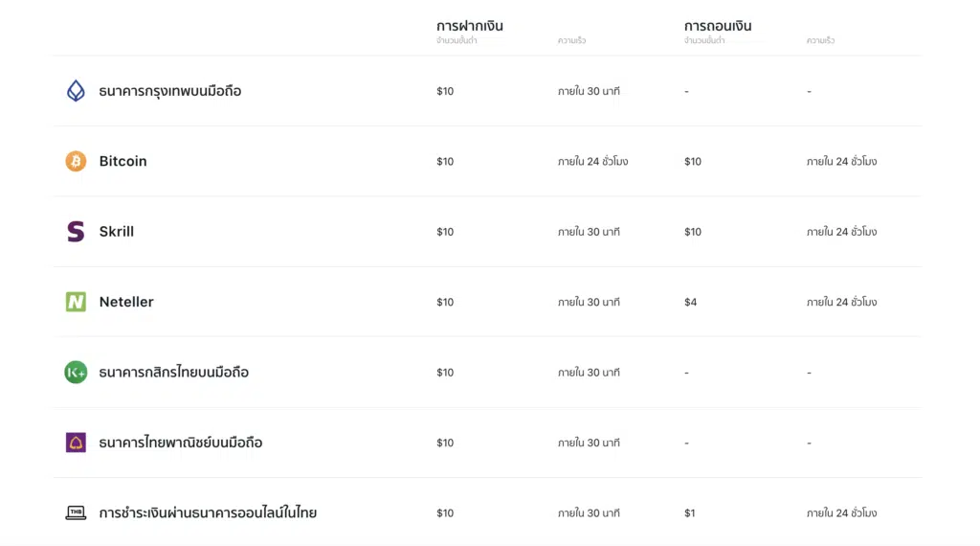The image size is (980, 546).
Task: Select the THB laptop online banking icon
Action: [x=76, y=512]
